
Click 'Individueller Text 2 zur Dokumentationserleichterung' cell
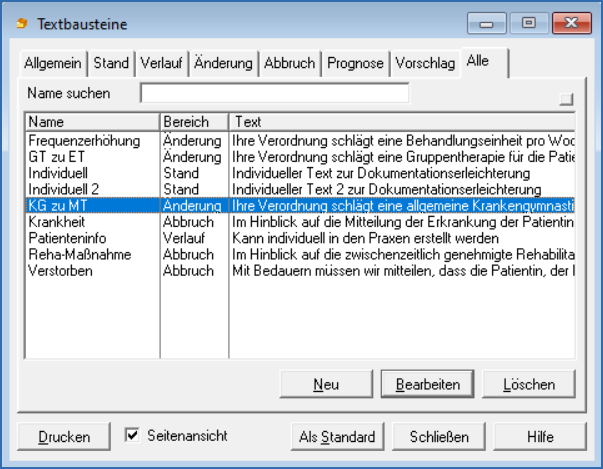pyautogui.click(x=386, y=190)
